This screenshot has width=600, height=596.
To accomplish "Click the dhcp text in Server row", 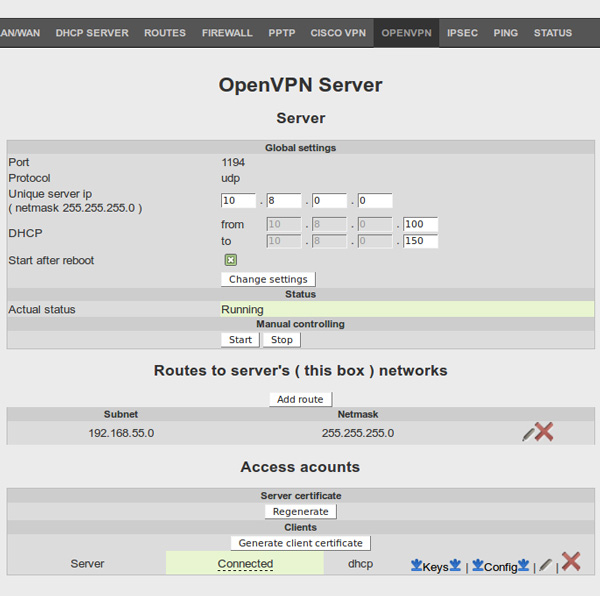I will pos(360,564).
